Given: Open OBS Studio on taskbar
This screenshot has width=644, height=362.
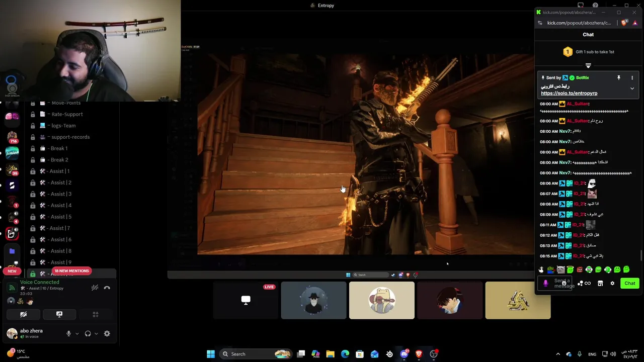Looking at the screenshot, I should click(434, 354).
